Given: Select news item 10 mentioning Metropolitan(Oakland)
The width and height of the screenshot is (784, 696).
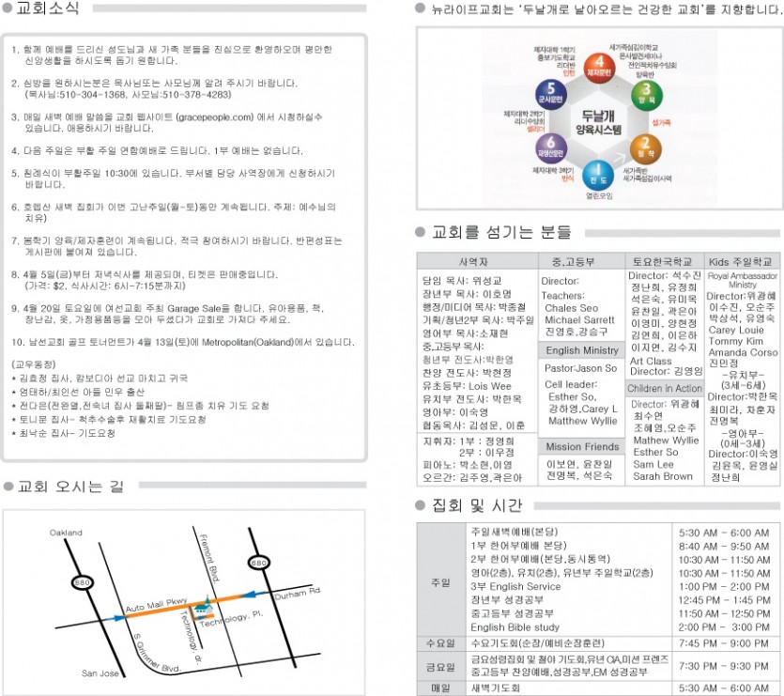Looking at the screenshot, I should point(183,342).
